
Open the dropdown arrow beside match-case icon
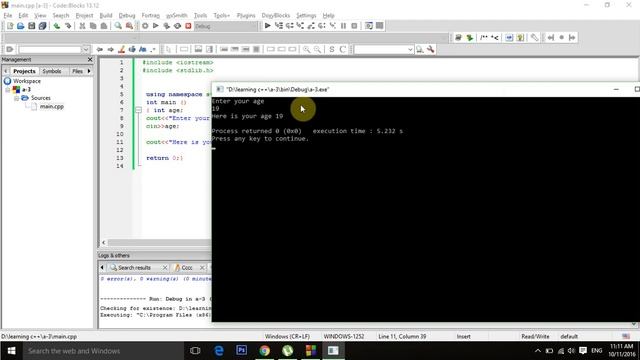[x=153, y=49]
